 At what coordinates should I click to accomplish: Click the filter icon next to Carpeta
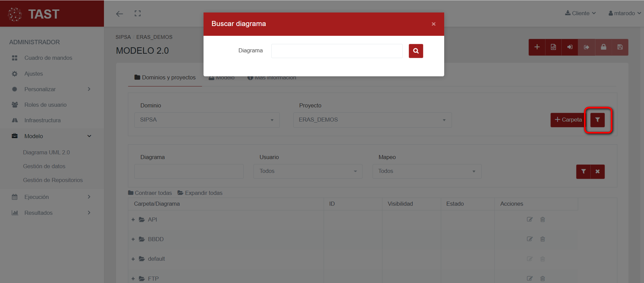tap(597, 120)
